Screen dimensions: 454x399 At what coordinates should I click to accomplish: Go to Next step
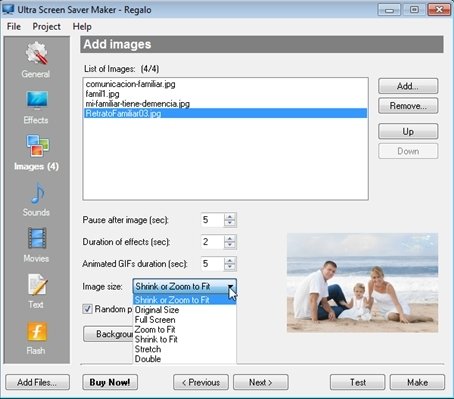261,382
